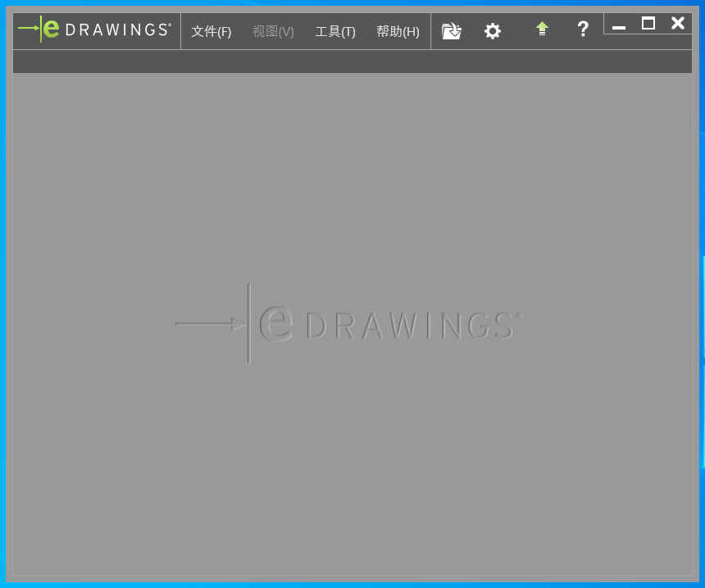
Task: Close the eDrawings window
Action: click(677, 24)
